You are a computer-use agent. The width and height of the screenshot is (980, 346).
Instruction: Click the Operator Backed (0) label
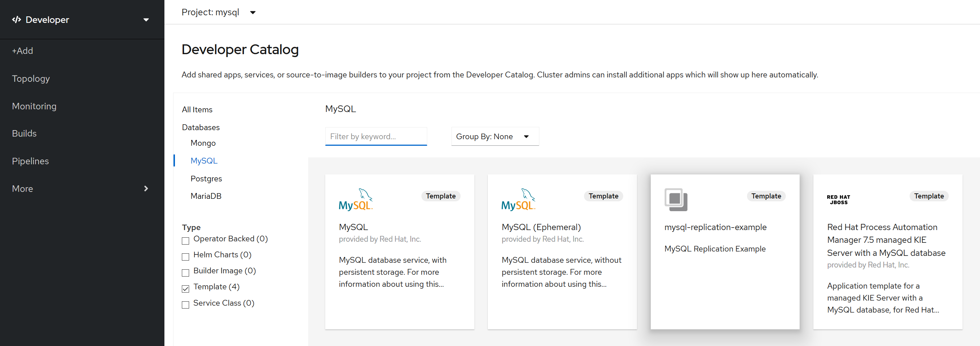[230, 239]
